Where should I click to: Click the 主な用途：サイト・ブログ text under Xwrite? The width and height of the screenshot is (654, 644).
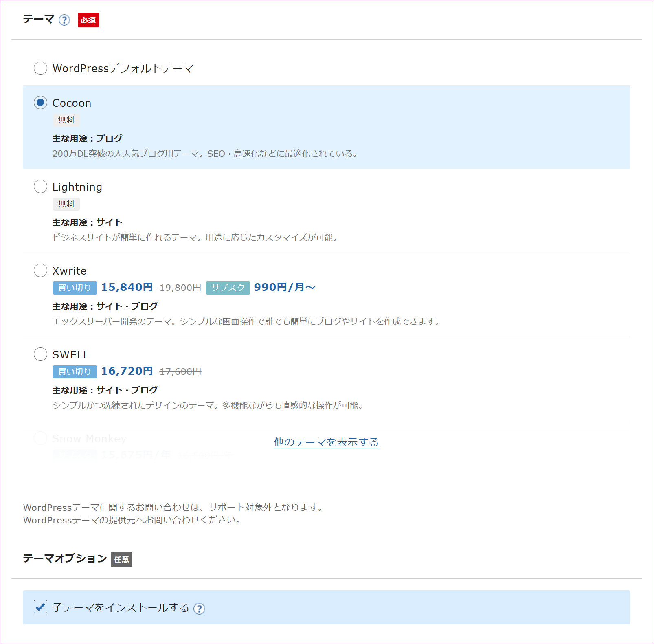[105, 306]
